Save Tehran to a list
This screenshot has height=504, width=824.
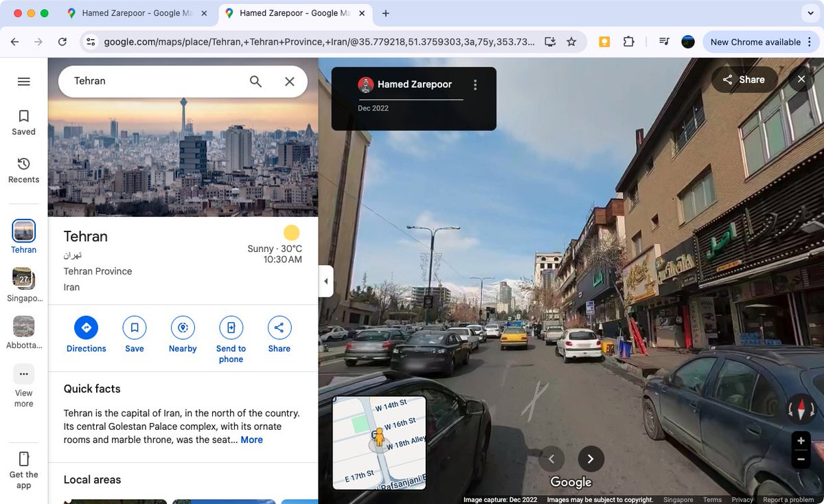pos(135,335)
